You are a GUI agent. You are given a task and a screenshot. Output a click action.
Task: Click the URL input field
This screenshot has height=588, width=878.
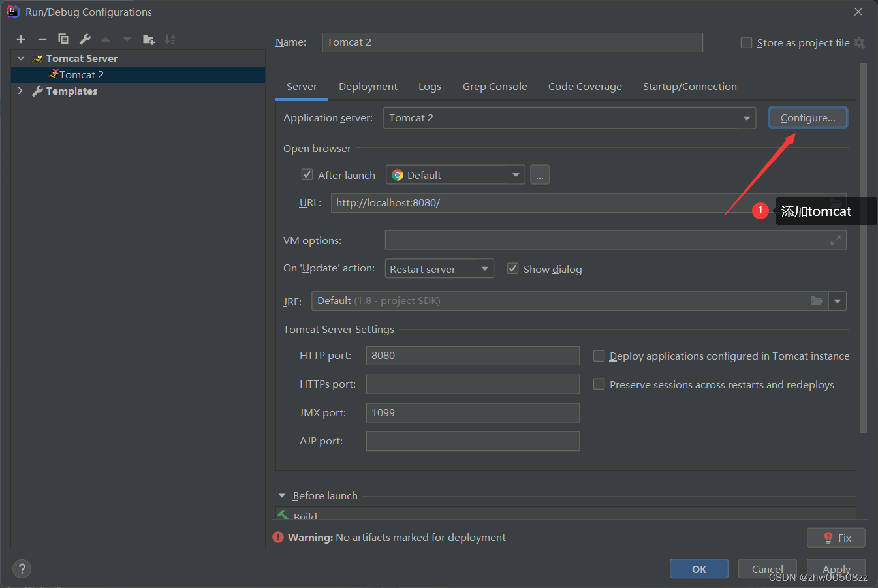click(x=589, y=203)
